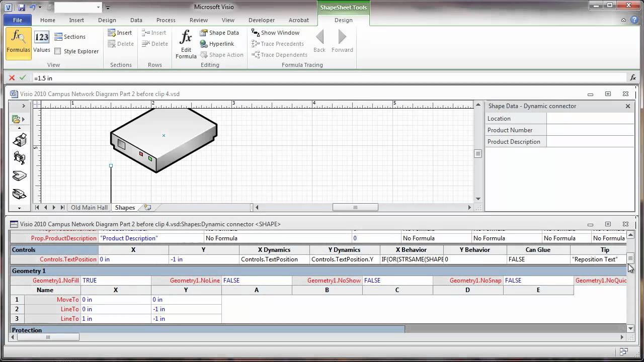
Task: Click the drawing window horizontal scrollbar thumb
Action: 355,207
